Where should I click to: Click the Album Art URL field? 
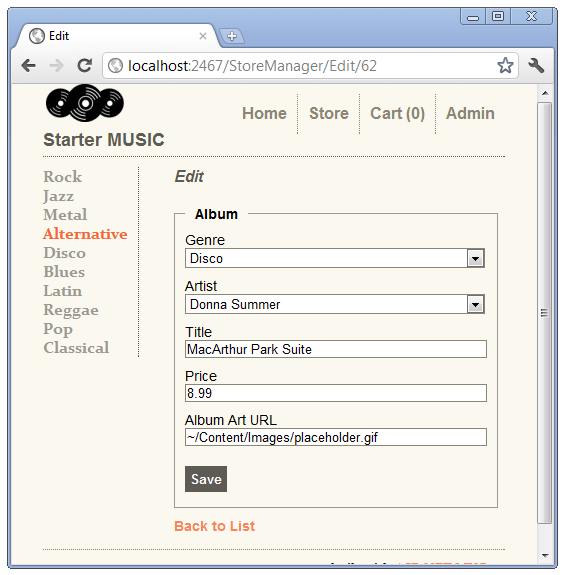[336, 437]
